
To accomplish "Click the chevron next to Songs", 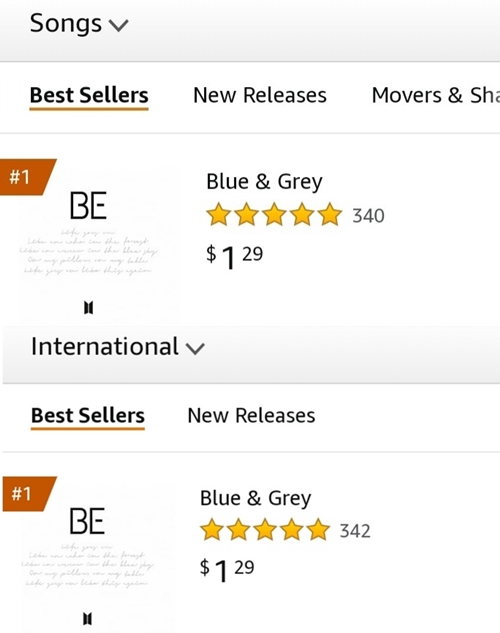I will (x=119, y=25).
